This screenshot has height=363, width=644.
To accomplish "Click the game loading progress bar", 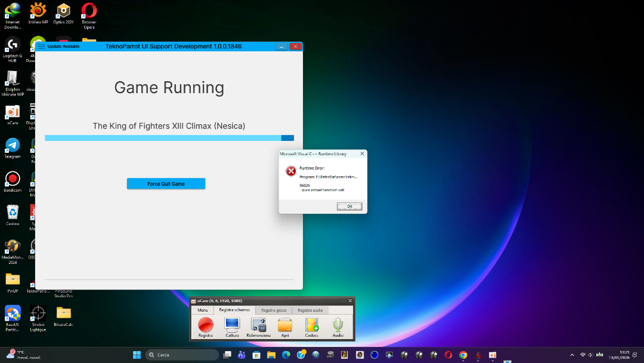I will 169,138.
